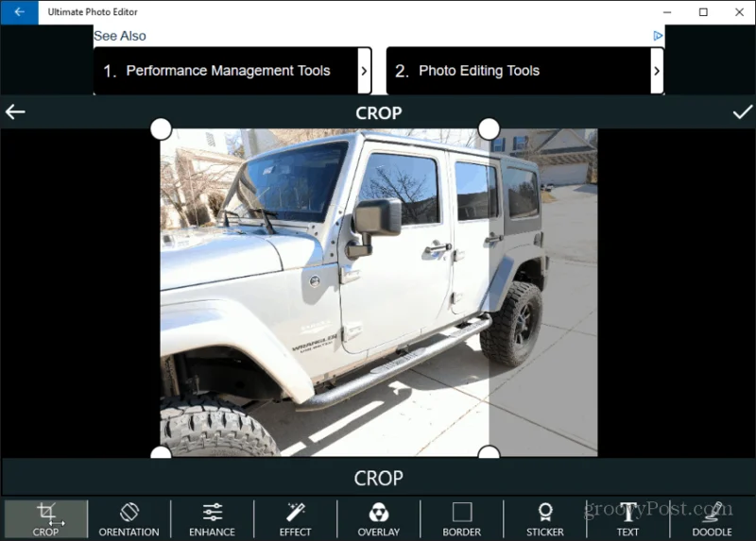Click the See Also text

click(120, 36)
